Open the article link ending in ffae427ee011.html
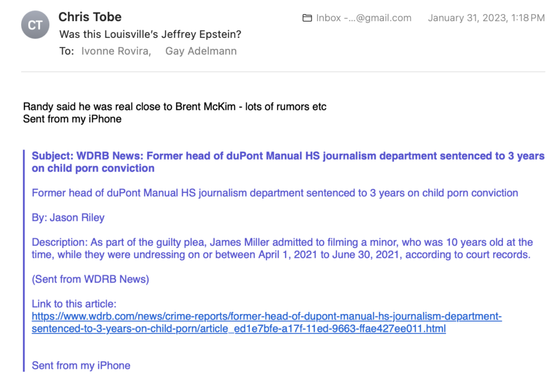This screenshot has width=555, height=392. (238, 328)
